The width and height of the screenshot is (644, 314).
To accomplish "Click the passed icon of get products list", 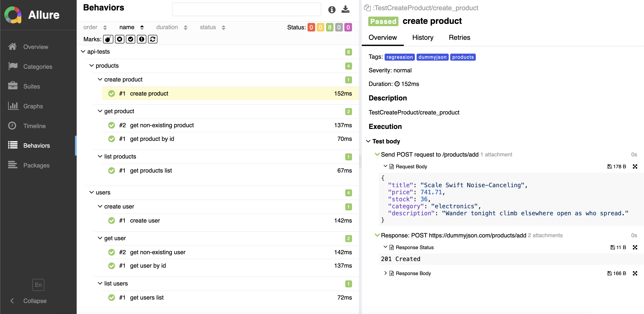I will pos(112,170).
